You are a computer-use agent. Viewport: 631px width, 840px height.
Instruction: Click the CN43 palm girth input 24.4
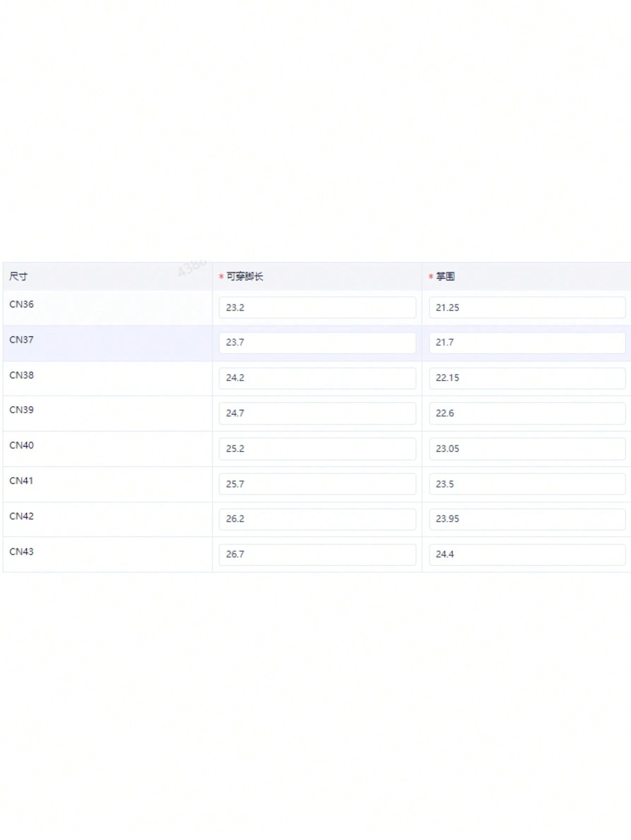coord(526,554)
